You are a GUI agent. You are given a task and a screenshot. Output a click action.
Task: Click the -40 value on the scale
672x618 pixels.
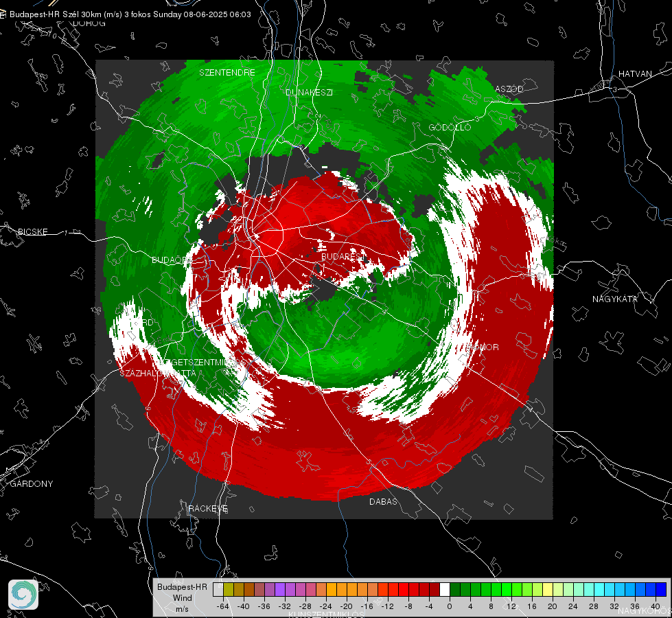(x=244, y=606)
